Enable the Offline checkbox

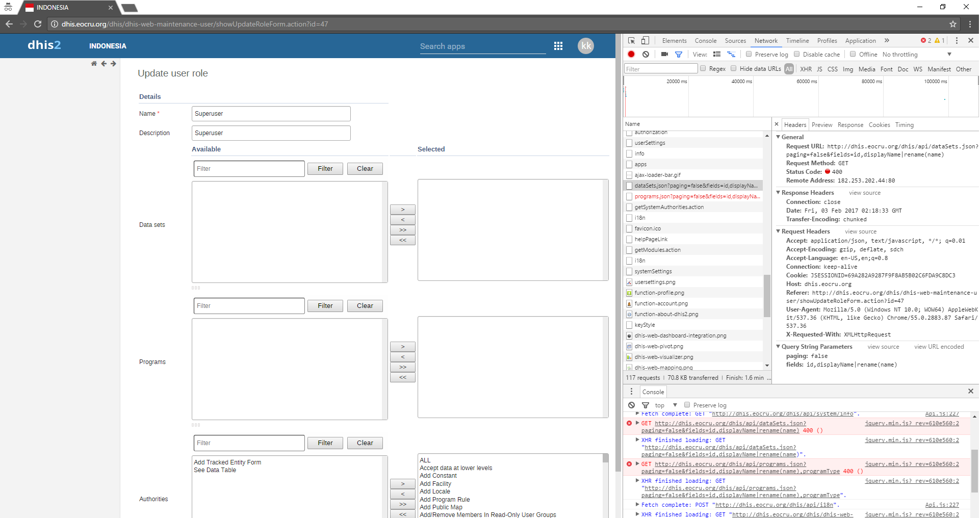(x=853, y=55)
